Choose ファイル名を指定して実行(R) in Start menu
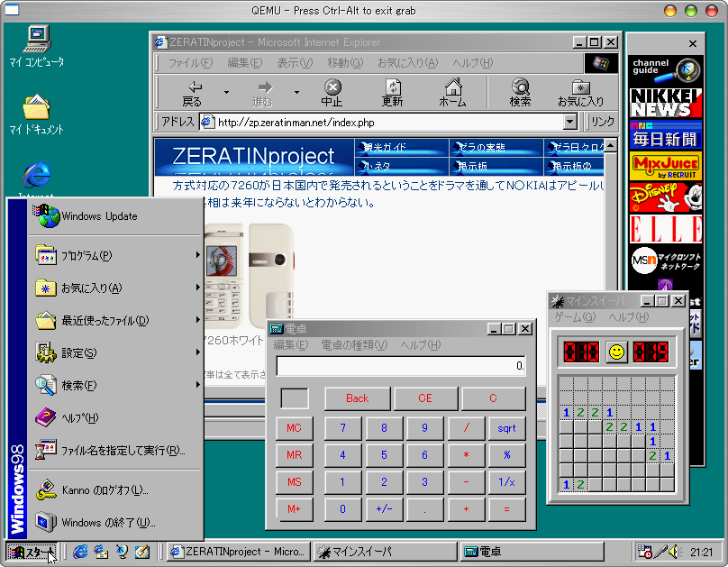This screenshot has height=567, width=728. [x=116, y=451]
